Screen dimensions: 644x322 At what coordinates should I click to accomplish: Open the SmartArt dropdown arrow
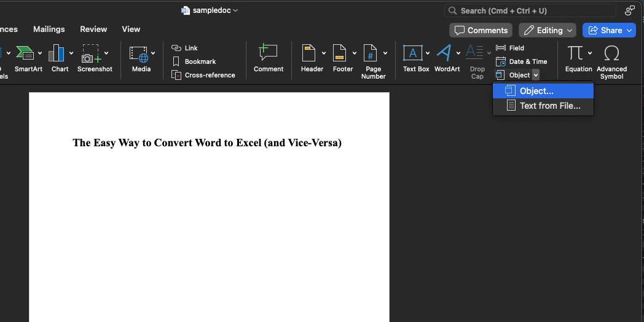(x=40, y=53)
